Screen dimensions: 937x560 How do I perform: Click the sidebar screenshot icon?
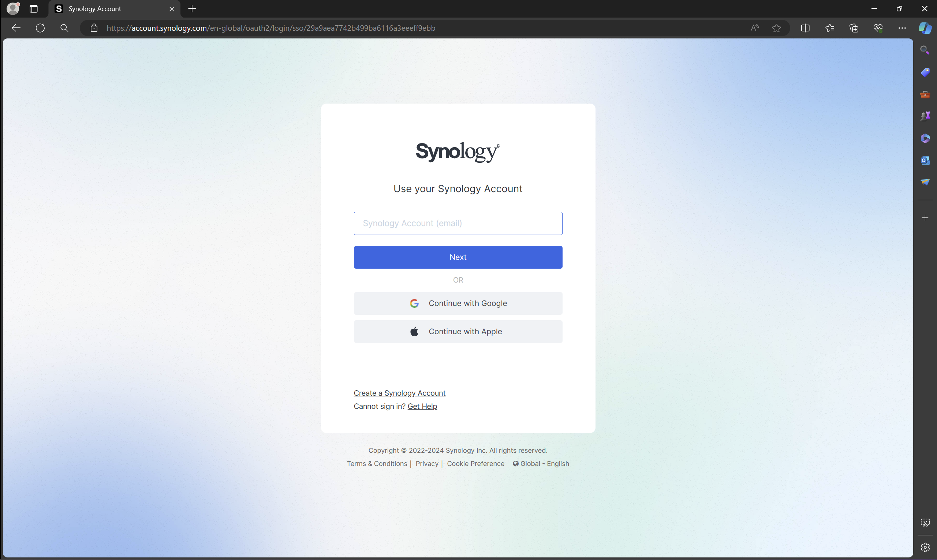[925, 523]
